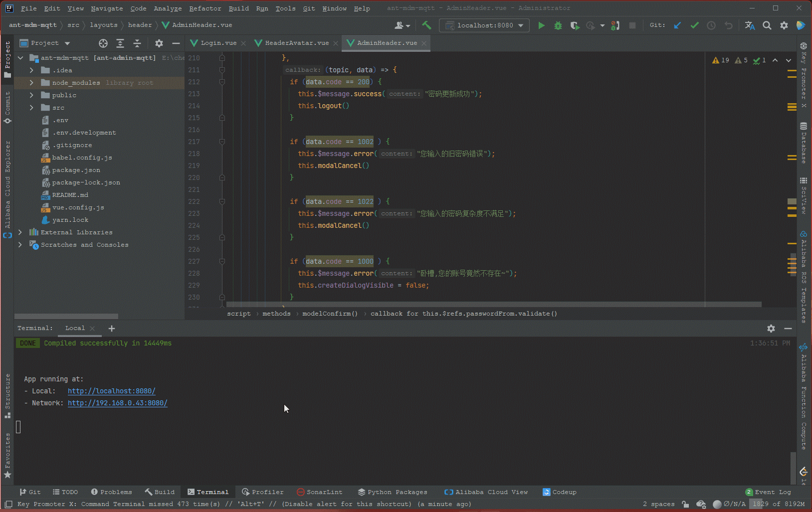Viewport: 812px width, 512px height.
Task: Collapse all in Project panel
Action: 137,43
